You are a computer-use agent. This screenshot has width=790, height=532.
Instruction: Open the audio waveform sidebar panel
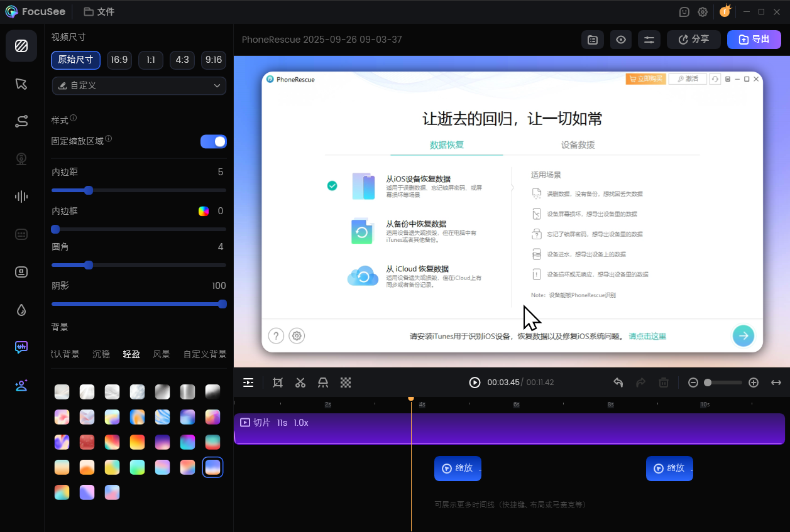pyautogui.click(x=21, y=197)
